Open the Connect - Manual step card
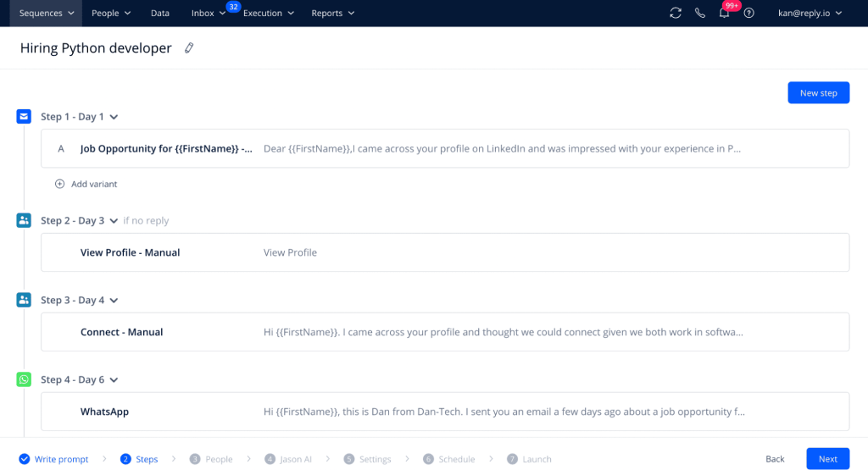Image resolution: width=868 pixels, height=470 pixels. [445, 332]
